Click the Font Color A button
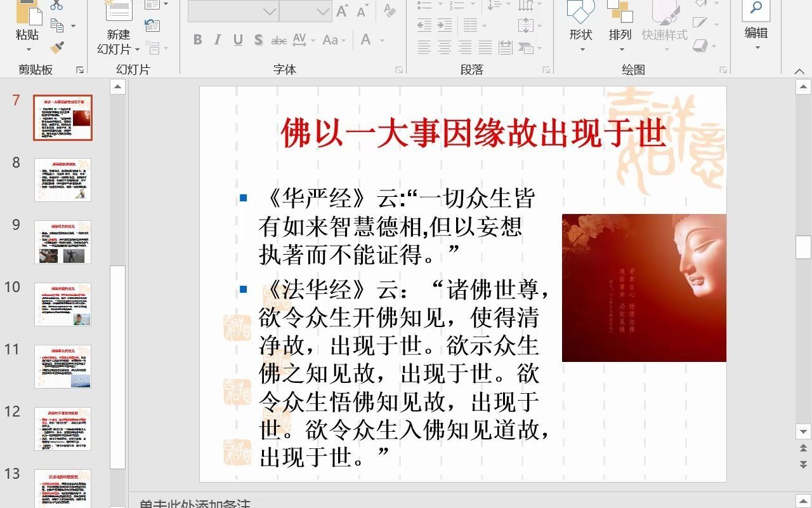This screenshot has width=812, height=508. point(366,40)
